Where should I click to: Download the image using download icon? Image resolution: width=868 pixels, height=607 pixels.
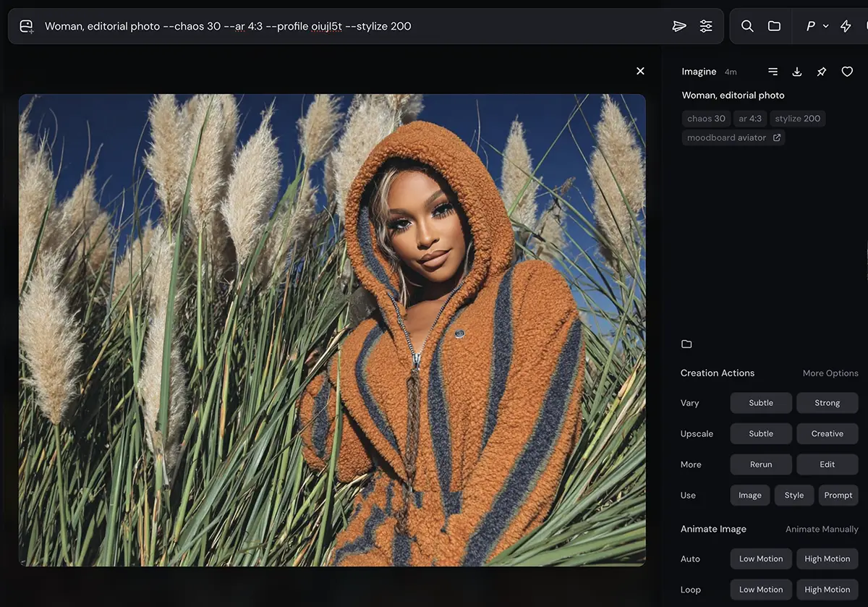pyautogui.click(x=797, y=72)
